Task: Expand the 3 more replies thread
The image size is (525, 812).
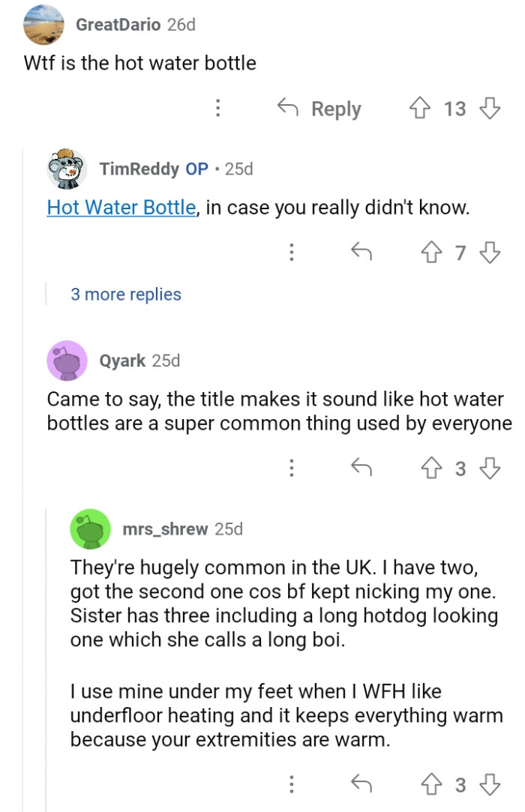Action: (125, 294)
